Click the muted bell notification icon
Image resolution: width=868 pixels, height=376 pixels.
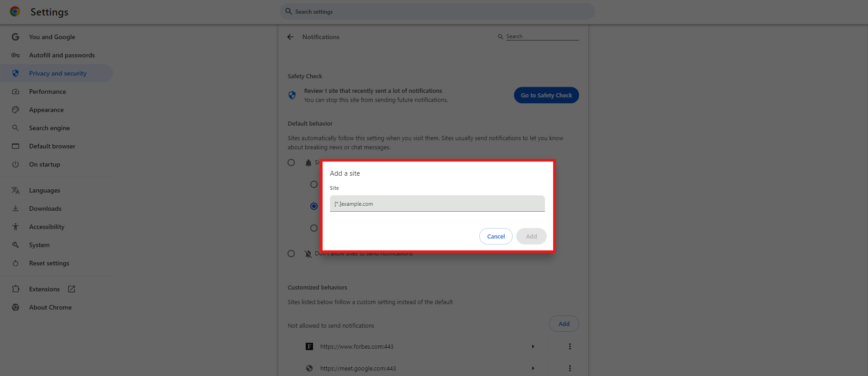308,254
